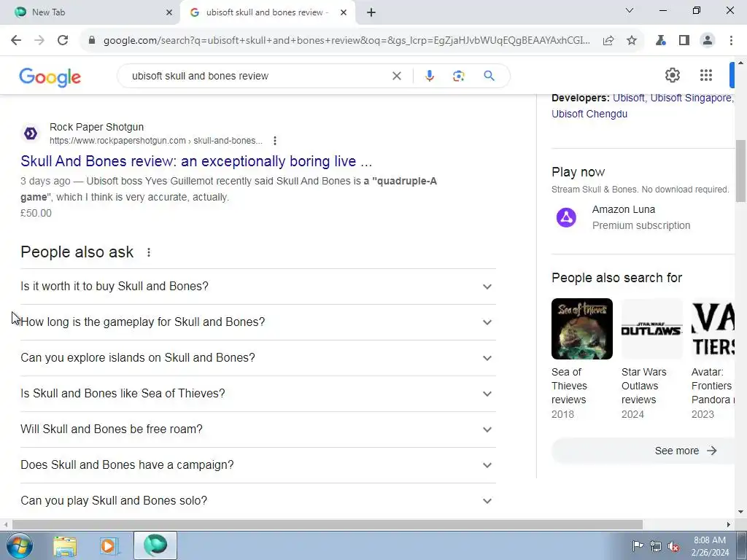Open more options for Rock Paper Shotgun result
The height and width of the screenshot is (560, 747).
click(x=275, y=141)
